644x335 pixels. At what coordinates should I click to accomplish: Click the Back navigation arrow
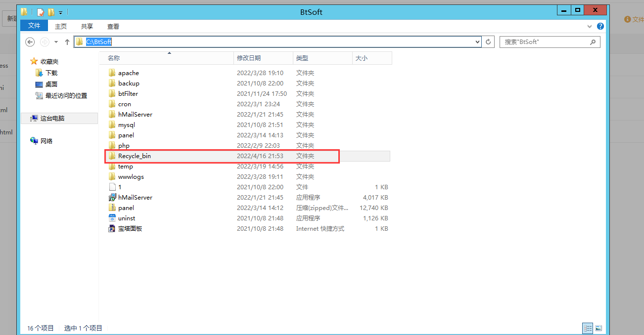click(x=30, y=42)
